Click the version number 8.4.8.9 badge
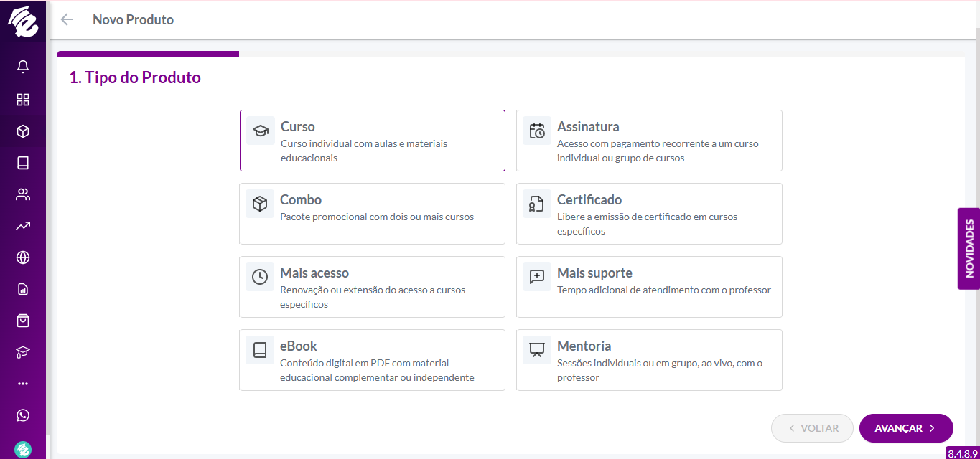Screen dimensions: 980x459 point(963,453)
